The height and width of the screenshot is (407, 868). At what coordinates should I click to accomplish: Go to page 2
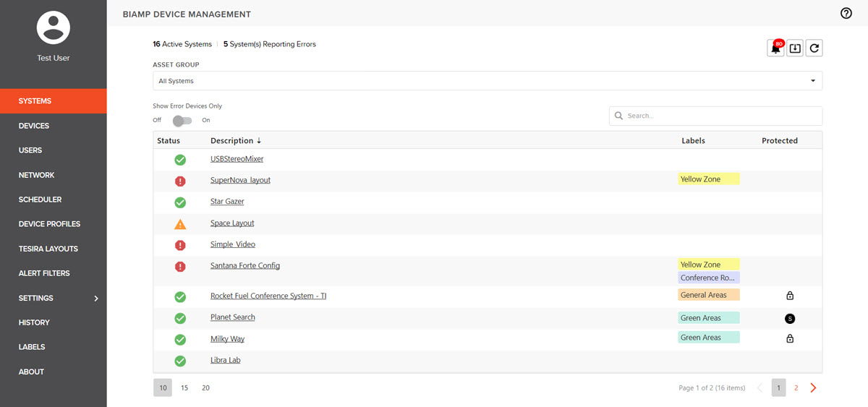[x=796, y=388]
